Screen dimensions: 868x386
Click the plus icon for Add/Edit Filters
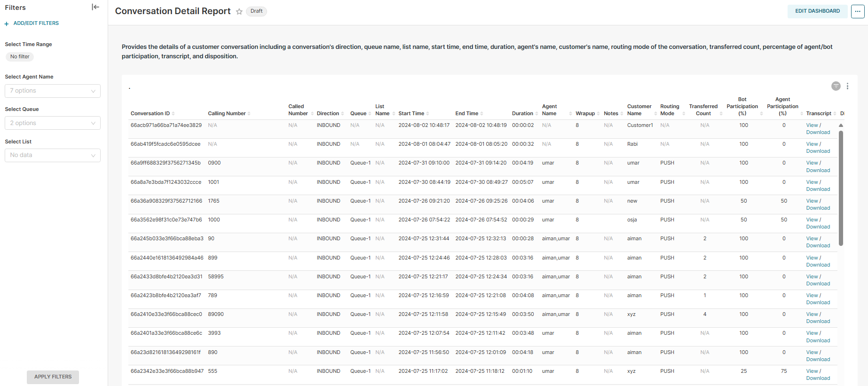click(7, 24)
